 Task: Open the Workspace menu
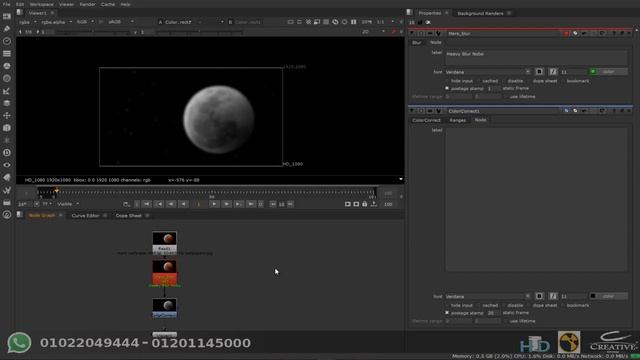click(x=41, y=4)
